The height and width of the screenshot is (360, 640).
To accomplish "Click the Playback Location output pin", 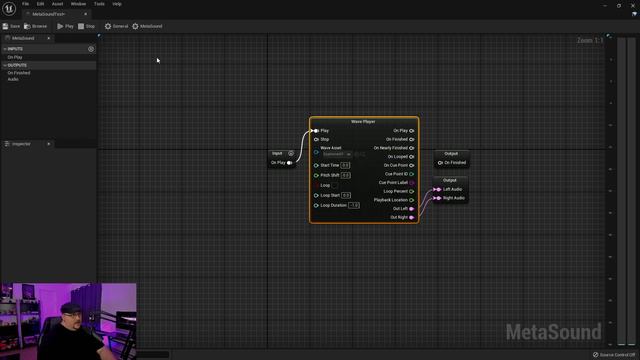I will point(411,200).
